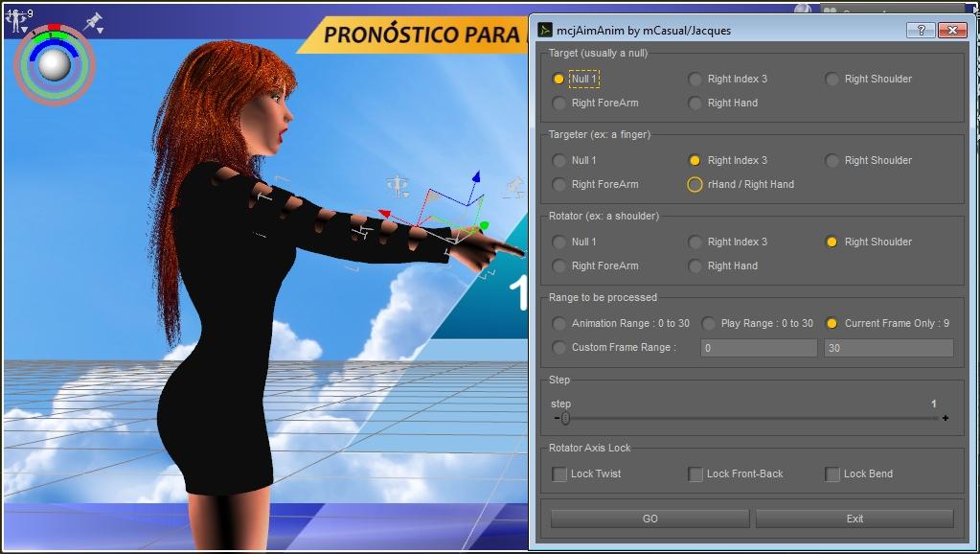980x554 pixels.
Task: Pick Right Hand as Rotator
Action: pos(695,265)
